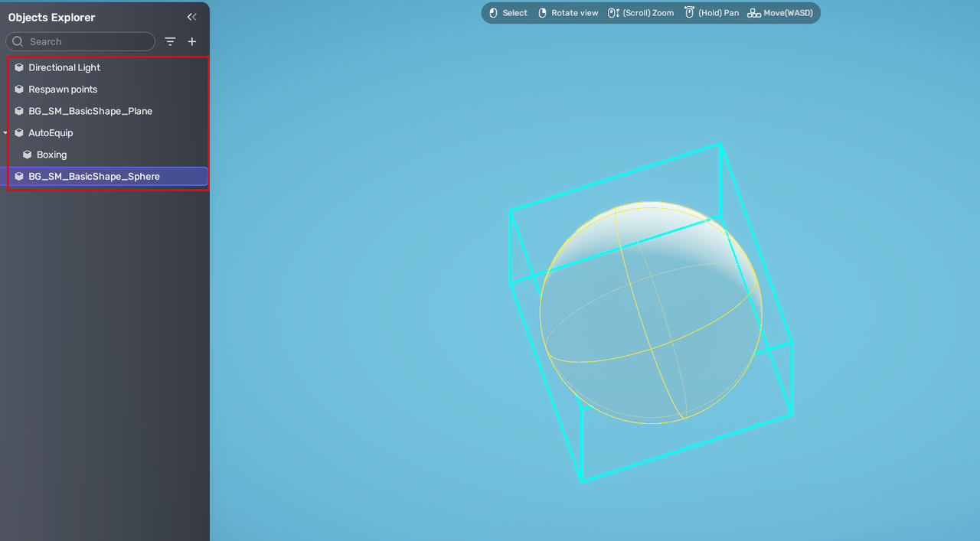Viewport: 980px width, 541px height.
Task: Click the Move(WASD) keys hint
Action: click(x=780, y=13)
